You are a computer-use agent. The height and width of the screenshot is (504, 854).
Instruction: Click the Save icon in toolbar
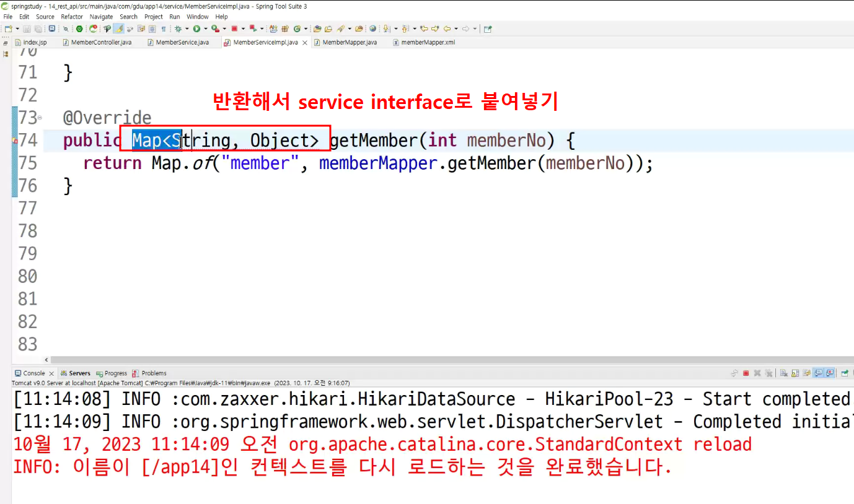(27, 28)
